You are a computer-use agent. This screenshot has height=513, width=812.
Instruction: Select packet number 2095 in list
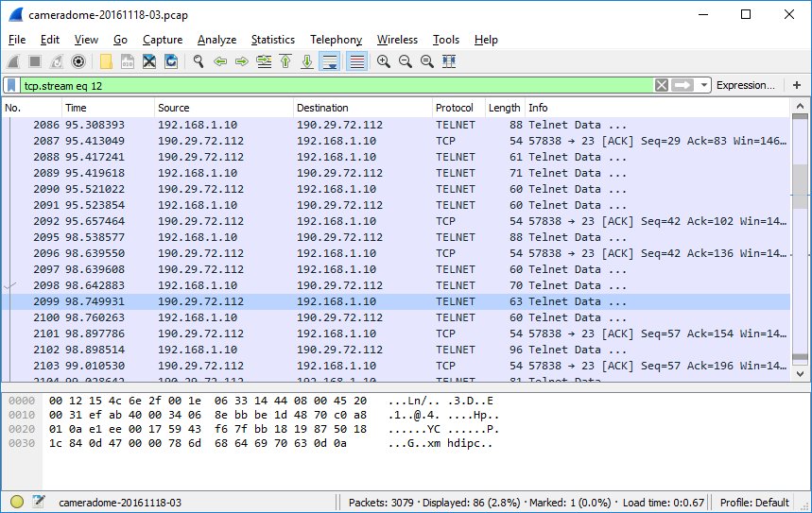284,237
